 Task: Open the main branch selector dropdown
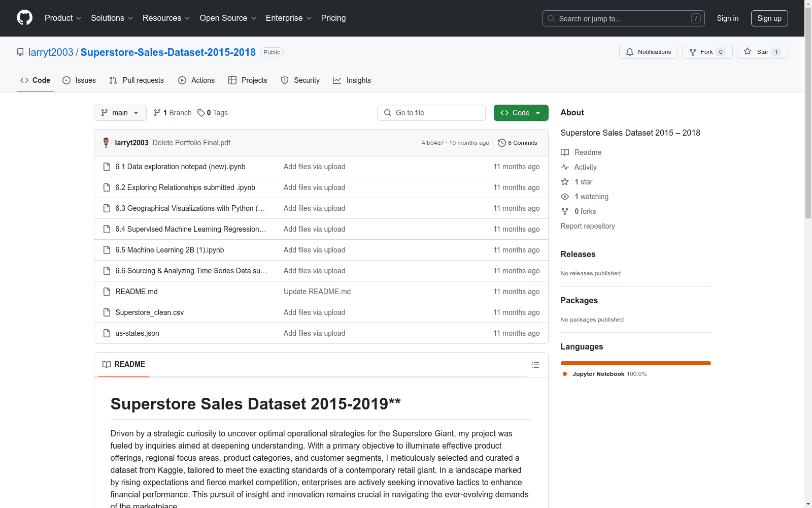(120, 113)
